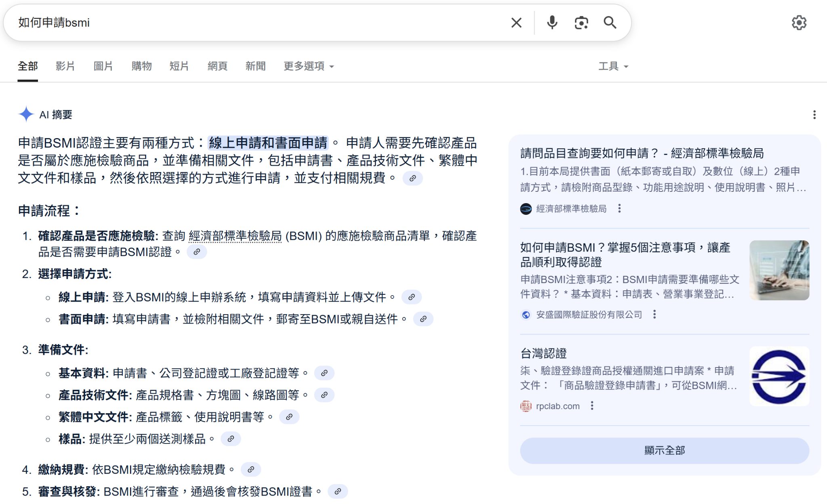Image resolution: width=827 pixels, height=504 pixels.
Task: Open 如何申請BSMI？掌握5個注意事項 result title
Action: [625, 254]
